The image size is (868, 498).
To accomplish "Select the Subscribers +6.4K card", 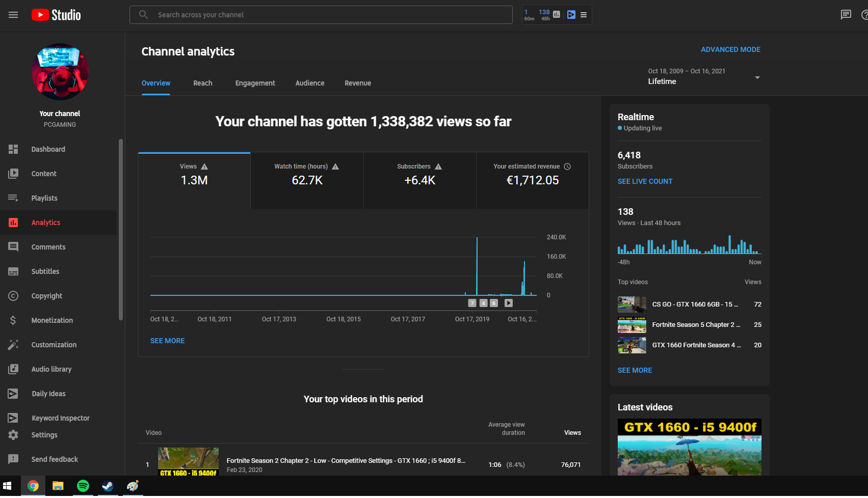I will (x=420, y=180).
